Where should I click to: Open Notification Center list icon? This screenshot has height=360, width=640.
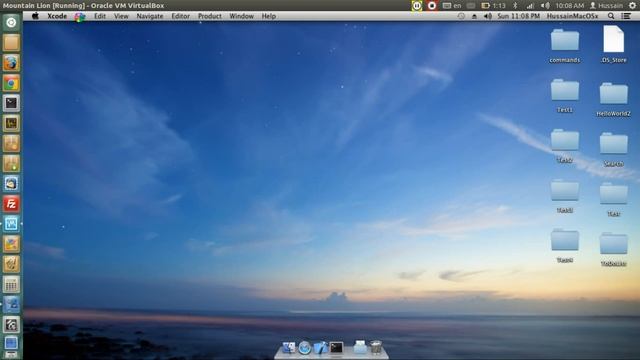[x=626, y=16]
